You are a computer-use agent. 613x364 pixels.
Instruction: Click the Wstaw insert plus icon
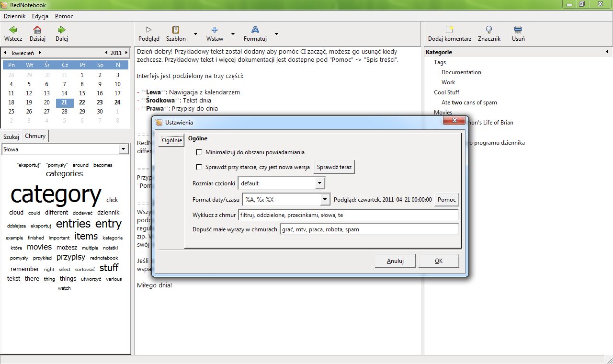pos(215,30)
